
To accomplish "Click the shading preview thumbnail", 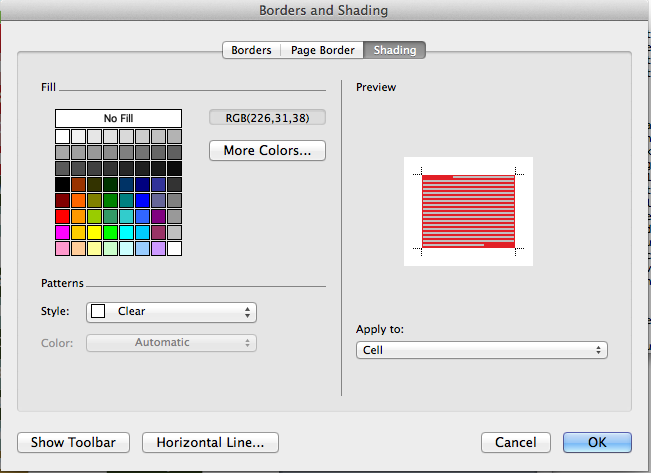I will click(x=468, y=211).
